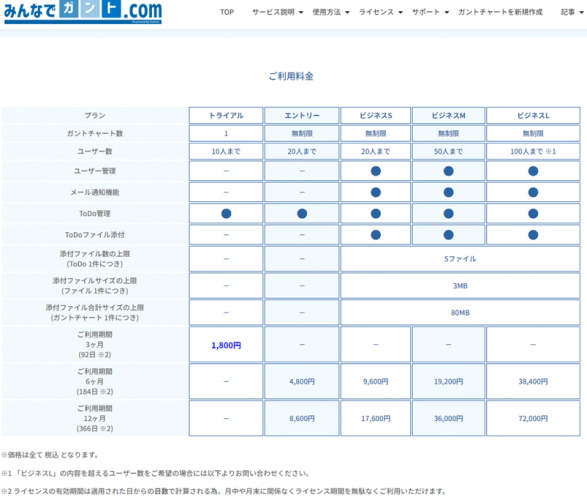
Task: Click ToDo管理 dot under ビジネスM
Action: [x=448, y=214]
